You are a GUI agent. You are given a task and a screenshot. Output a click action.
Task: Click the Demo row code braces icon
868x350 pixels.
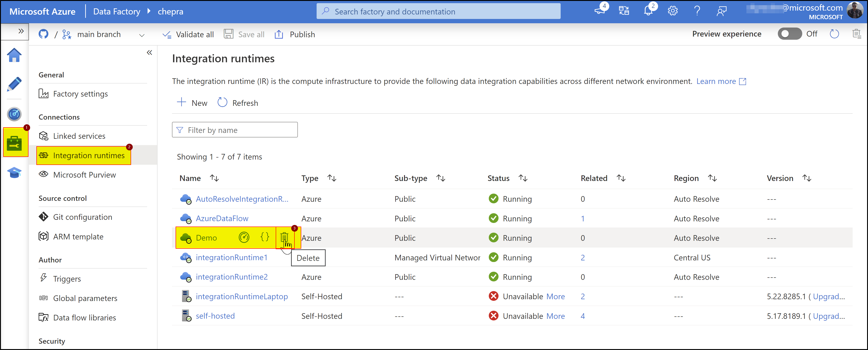point(265,237)
